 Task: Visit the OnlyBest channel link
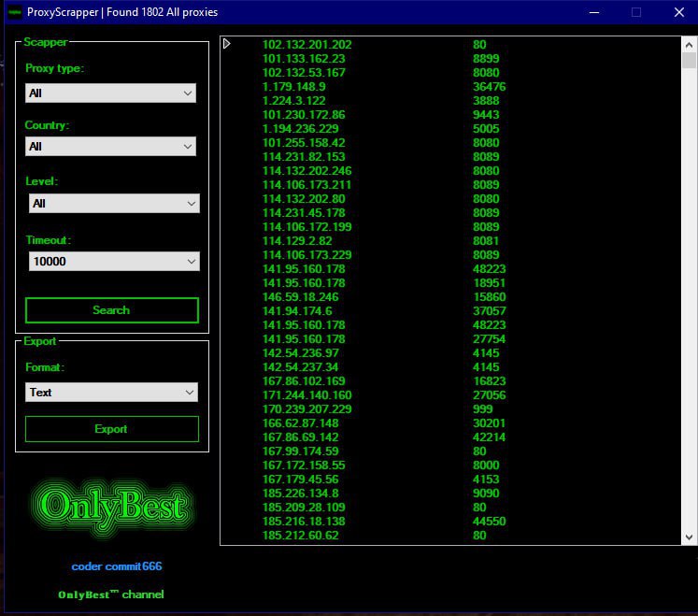[110, 595]
